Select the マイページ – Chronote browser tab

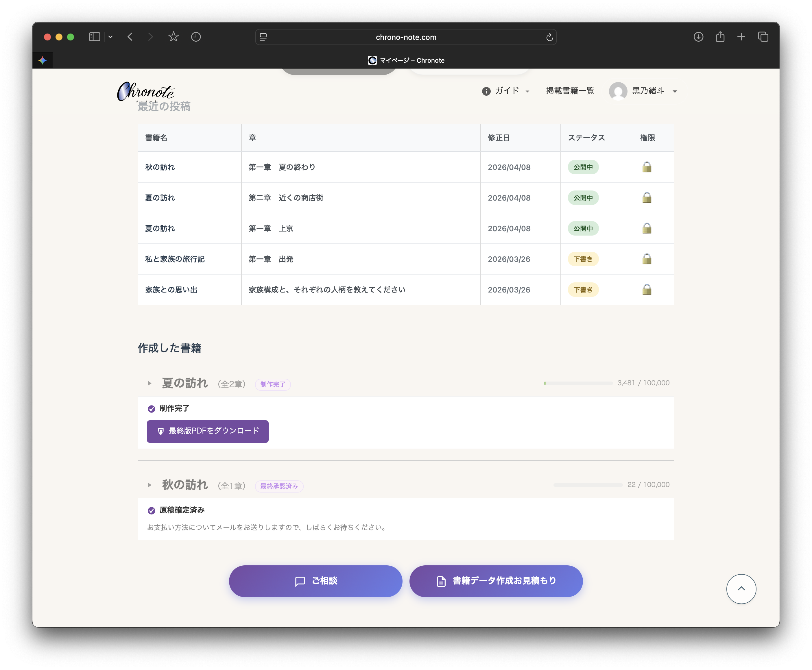(406, 60)
